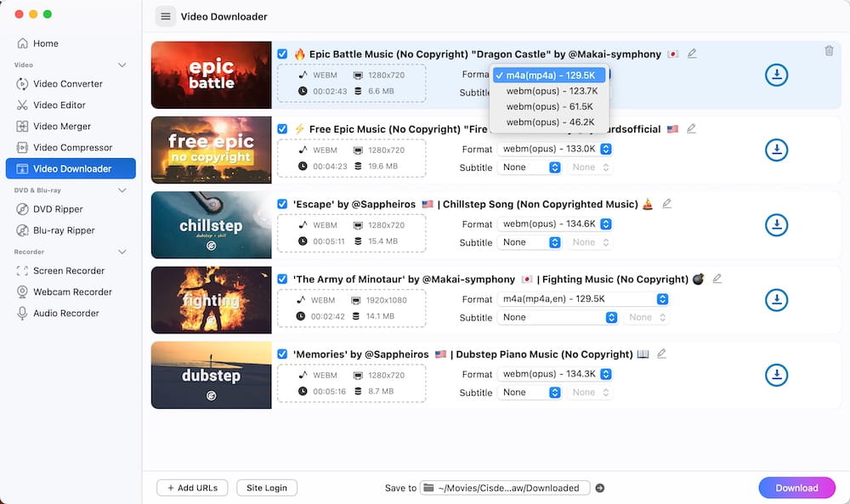Open subtitle dropdown for 'Escape' song
The image size is (850, 504).
529,242
